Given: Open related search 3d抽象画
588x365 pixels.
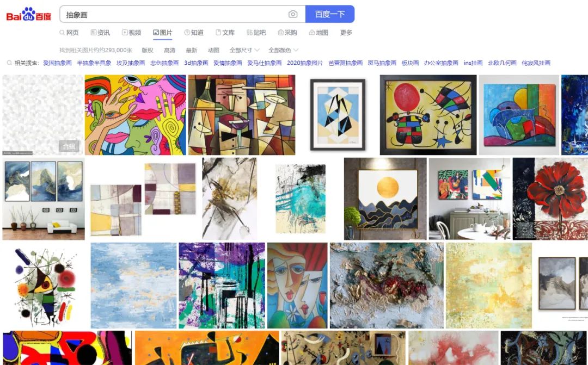Looking at the screenshot, I should (196, 63).
